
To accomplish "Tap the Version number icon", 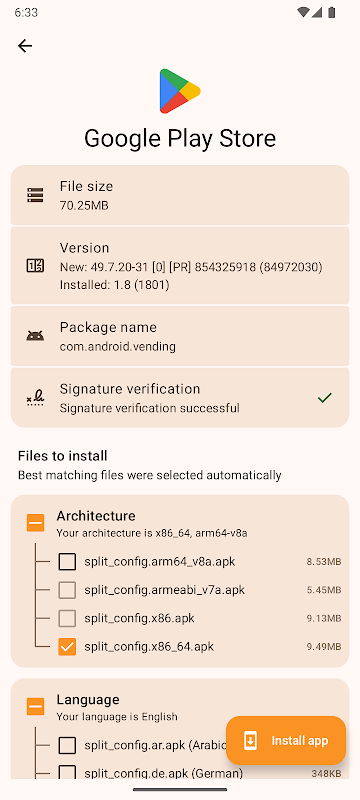I will tap(35, 265).
